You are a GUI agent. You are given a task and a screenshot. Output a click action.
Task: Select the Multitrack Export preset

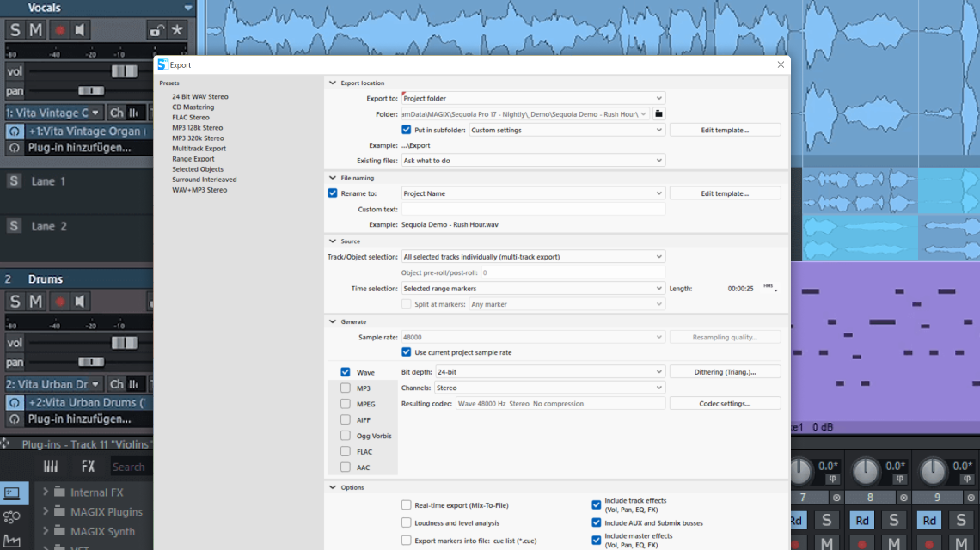pyautogui.click(x=199, y=149)
